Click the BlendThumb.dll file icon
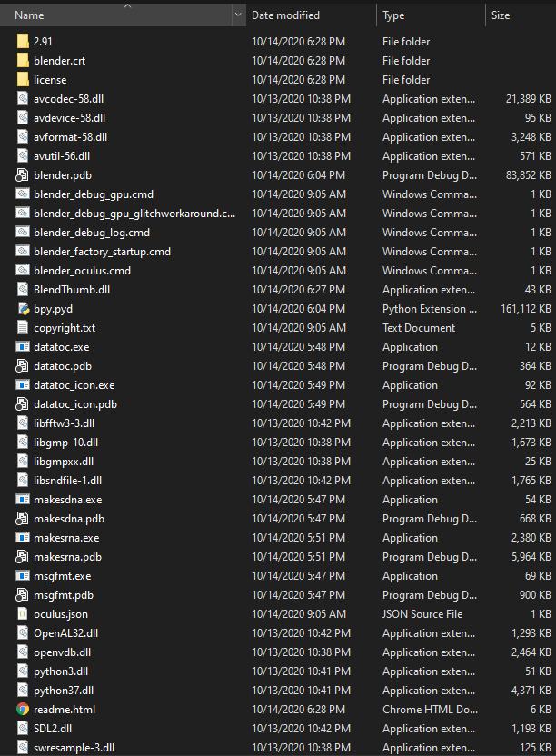Viewport: 556px width, 756px height. pos(23,290)
